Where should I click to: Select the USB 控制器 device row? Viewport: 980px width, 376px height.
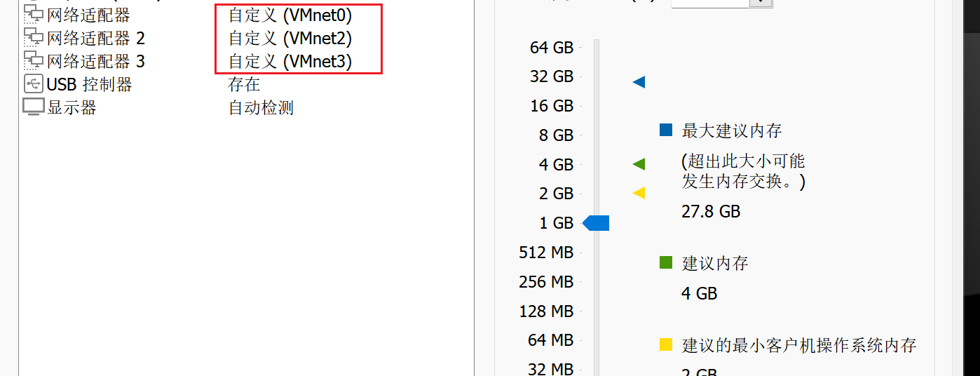point(89,85)
